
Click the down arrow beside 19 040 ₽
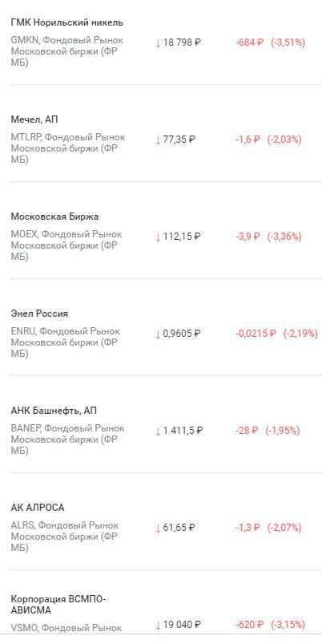pyautogui.click(x=158, y=626)
